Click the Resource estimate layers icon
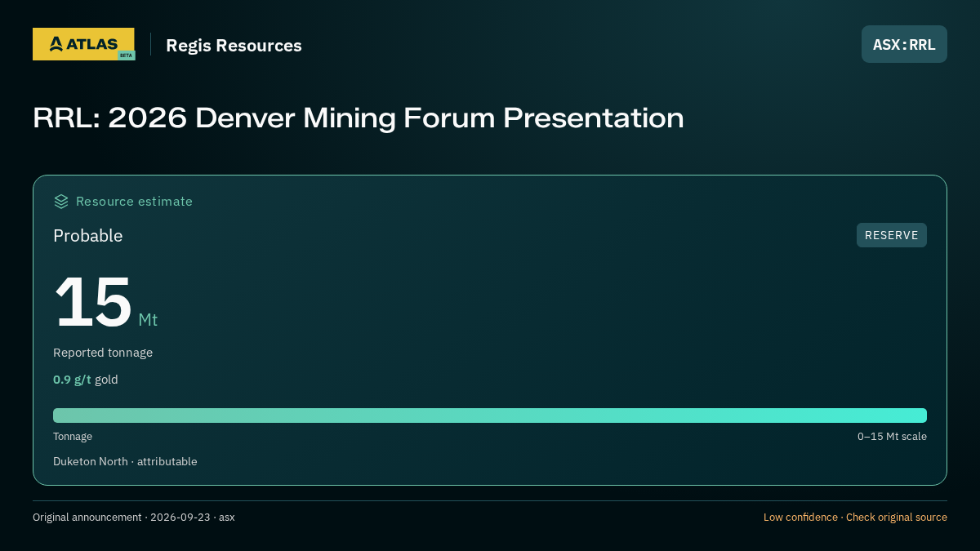Image resolution: width=980 pixels, height=551 pixels. tap(61, 201)
